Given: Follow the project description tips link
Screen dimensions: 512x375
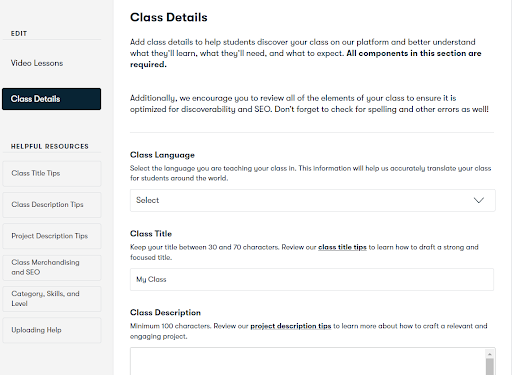Looking at the screenshot, I should (x=291, y=326).
